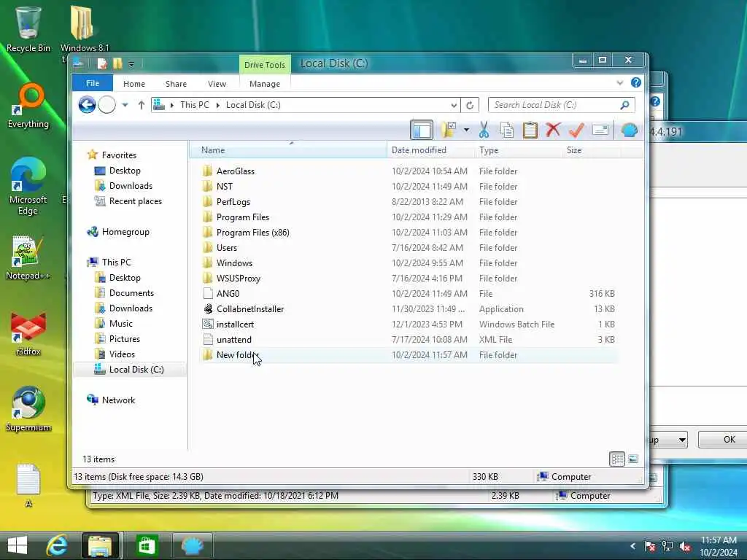Image resolution: width=747 pixels, height=560 pixels.
Task: Expand the ribbon with the chevron
Action: tap(620, 83)
